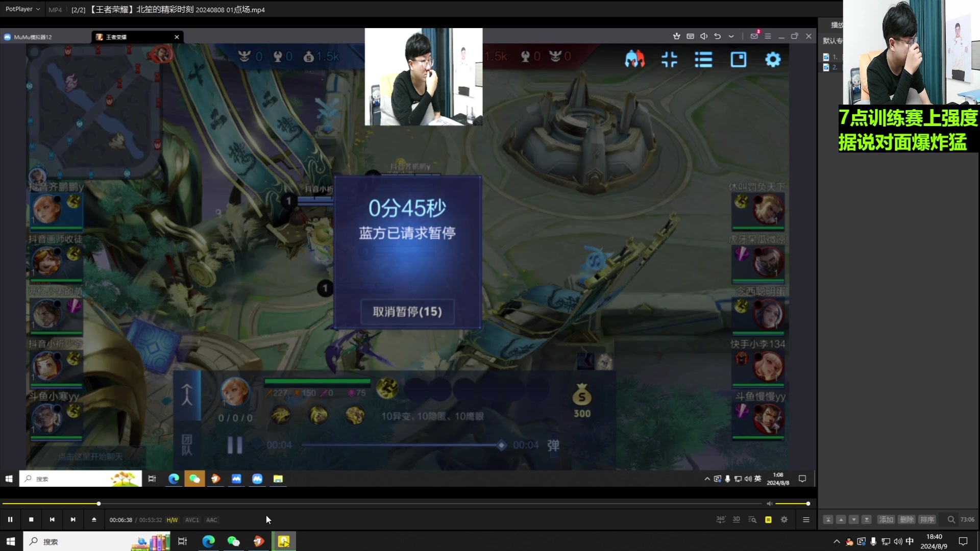Viewport: 980px width, 551px height.
Task: Click the picture-in-picture square icon in game
Action: (x=738, y=59)
